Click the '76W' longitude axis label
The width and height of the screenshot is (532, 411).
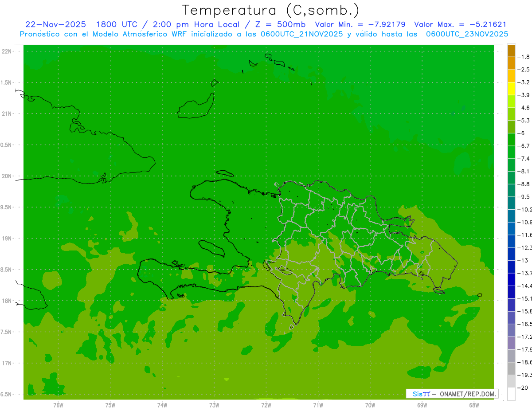pyautogui.click(x=58, y=405)
